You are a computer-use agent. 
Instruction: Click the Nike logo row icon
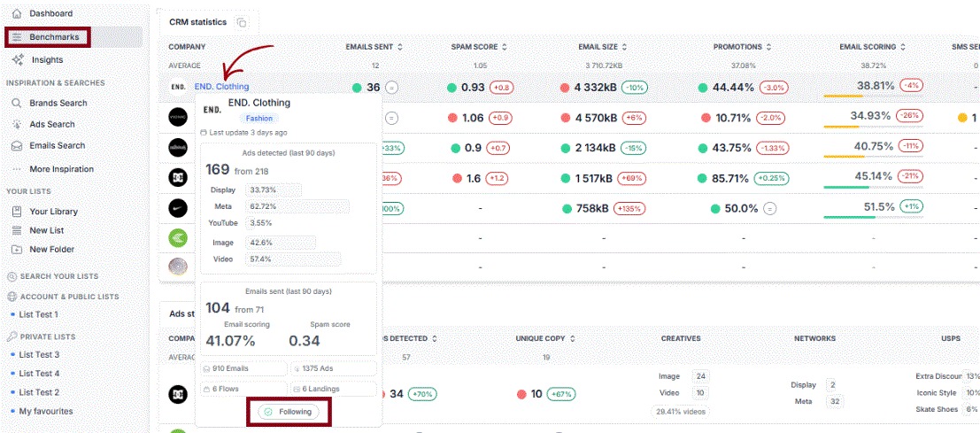(178, 207)
